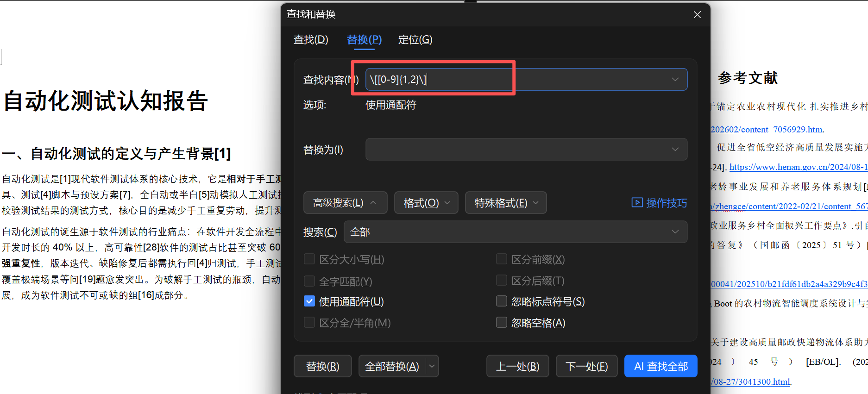Open the zhengce/content/2022-02/21 link

tap(789, 206)
